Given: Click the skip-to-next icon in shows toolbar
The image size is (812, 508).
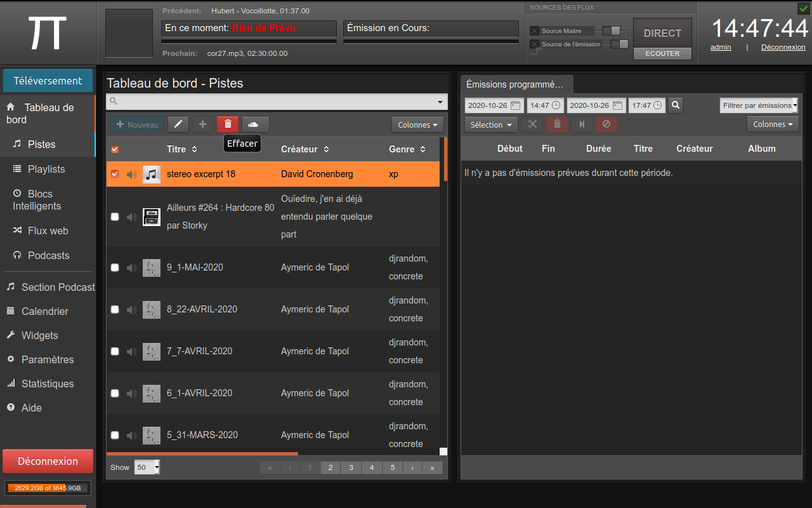Looking at the screenshot, I should point(581,124).
